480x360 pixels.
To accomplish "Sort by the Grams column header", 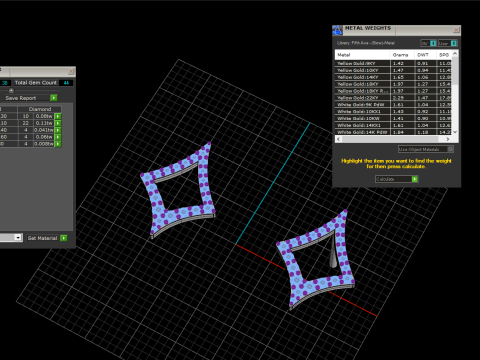I will point(402,55).
